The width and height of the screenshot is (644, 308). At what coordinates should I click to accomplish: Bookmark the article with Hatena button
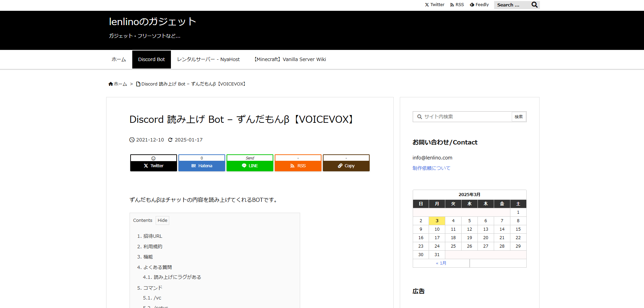(202, 166)
